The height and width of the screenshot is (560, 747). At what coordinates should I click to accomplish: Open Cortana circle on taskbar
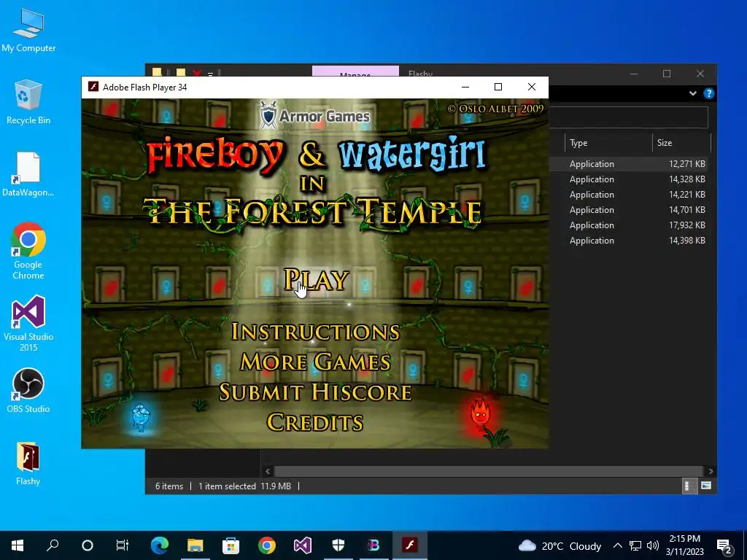(88, 545)
